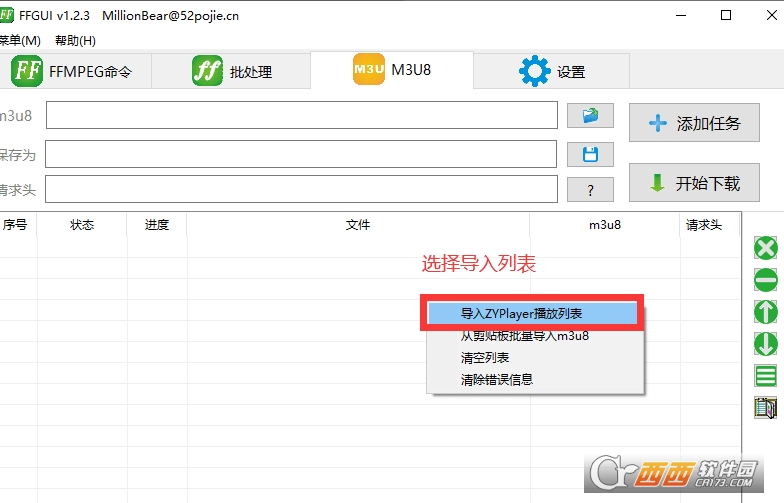
Task: Click the 添加任务 button
Action: pyautogui.click(x=694, y=123)
